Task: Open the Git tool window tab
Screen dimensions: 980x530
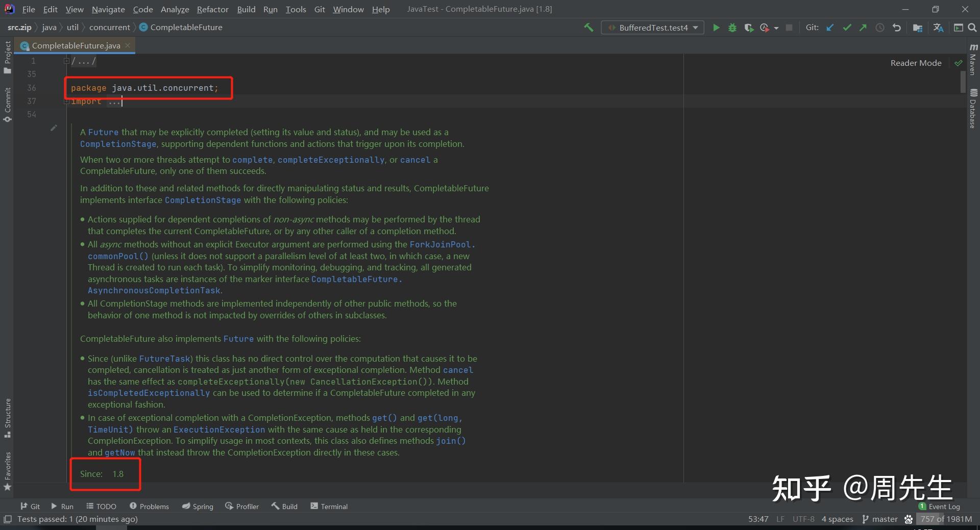Action: pos(30,506)
